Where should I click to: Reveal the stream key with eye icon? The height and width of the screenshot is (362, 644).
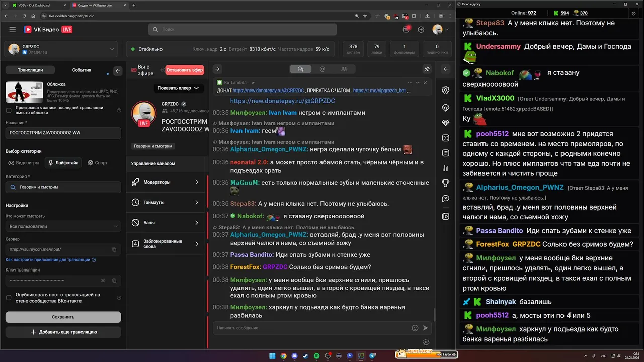pos(103,280)
